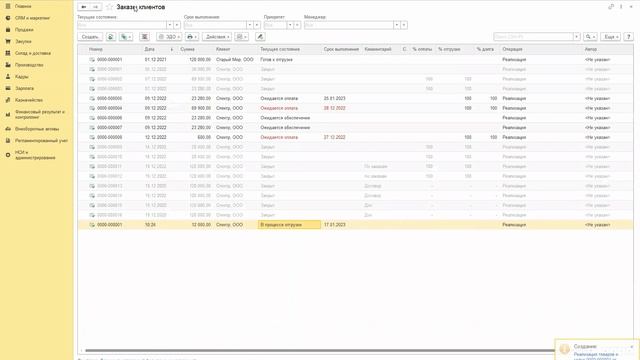The width and height of the screenshot is (640, 360).
Task: Add Заказы клиентов to favorites with star
Action: [109, 7]
